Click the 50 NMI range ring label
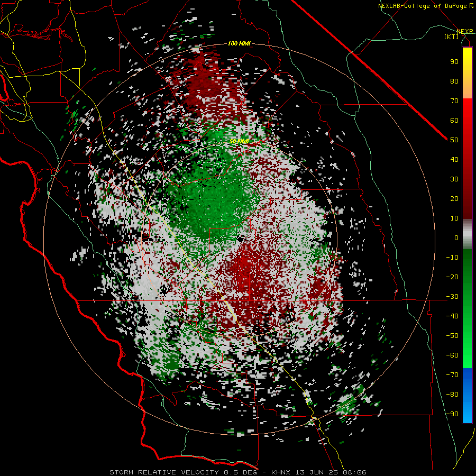This screenshot has width=476, height=476. tap(239, 141)
